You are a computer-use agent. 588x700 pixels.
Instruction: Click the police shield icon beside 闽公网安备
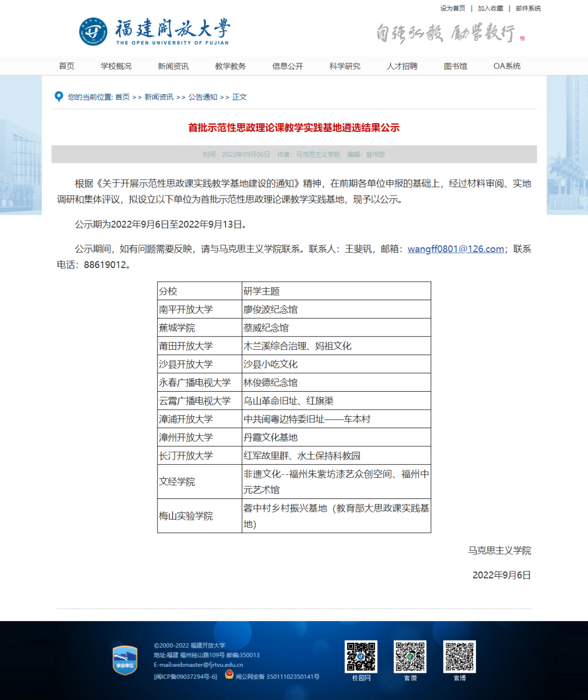tap(229, 675)
